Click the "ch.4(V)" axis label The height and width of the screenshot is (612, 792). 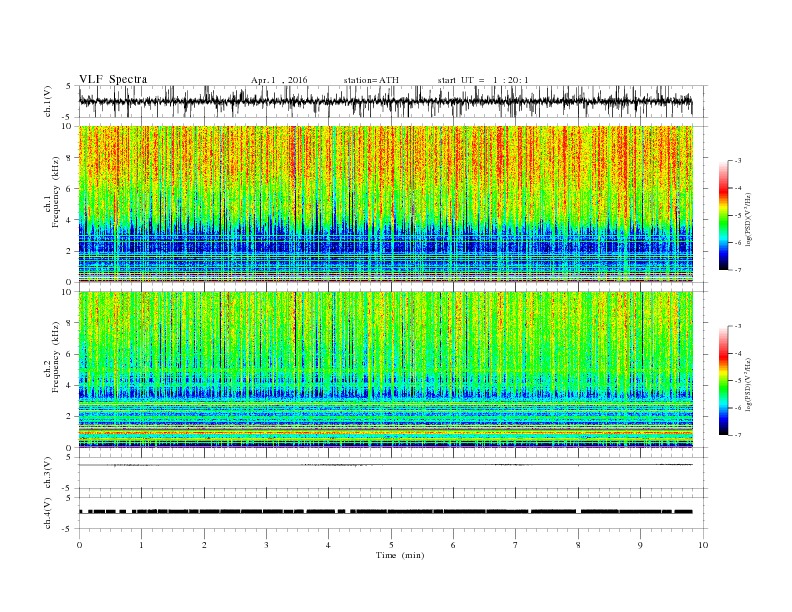click(48, 513)
